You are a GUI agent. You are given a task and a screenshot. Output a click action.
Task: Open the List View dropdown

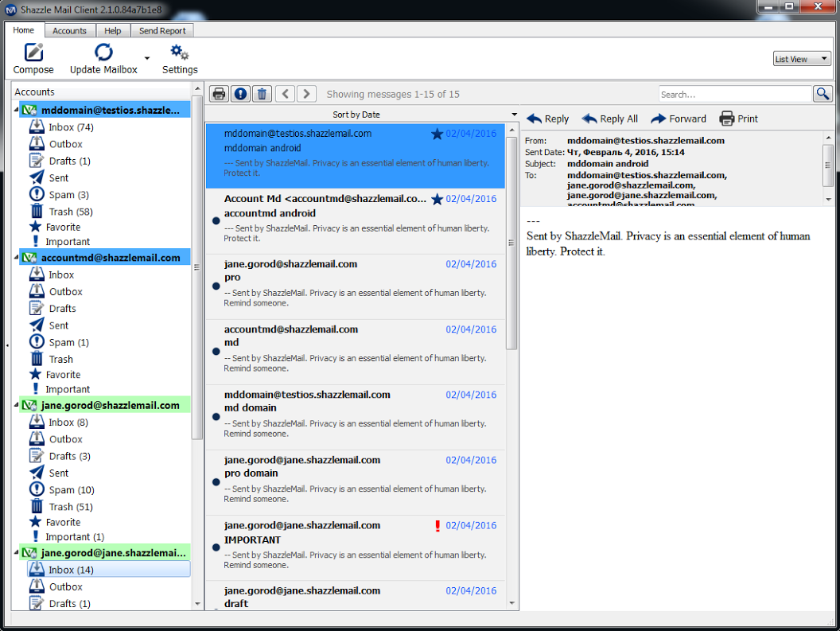coord(802,59)
